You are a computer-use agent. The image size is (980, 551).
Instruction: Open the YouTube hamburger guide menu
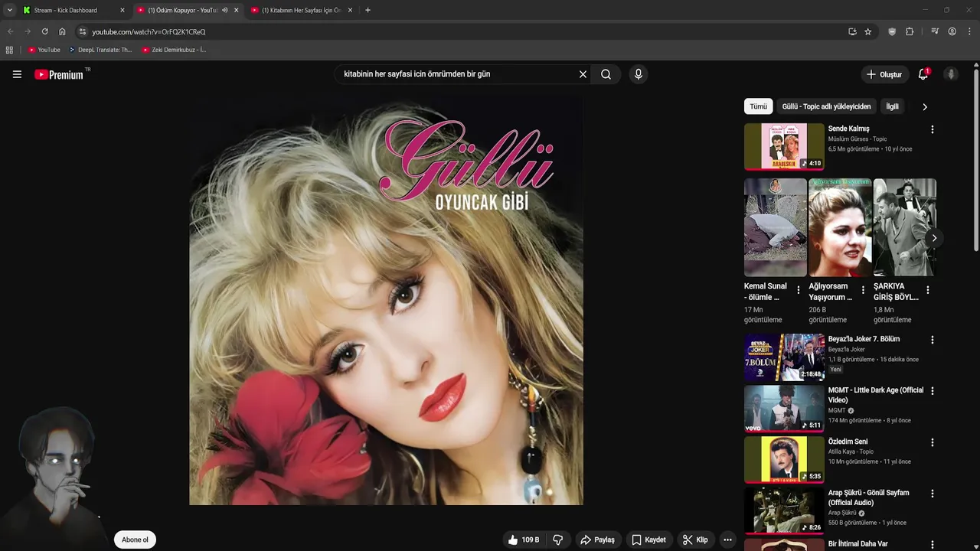tap(17, 74)
